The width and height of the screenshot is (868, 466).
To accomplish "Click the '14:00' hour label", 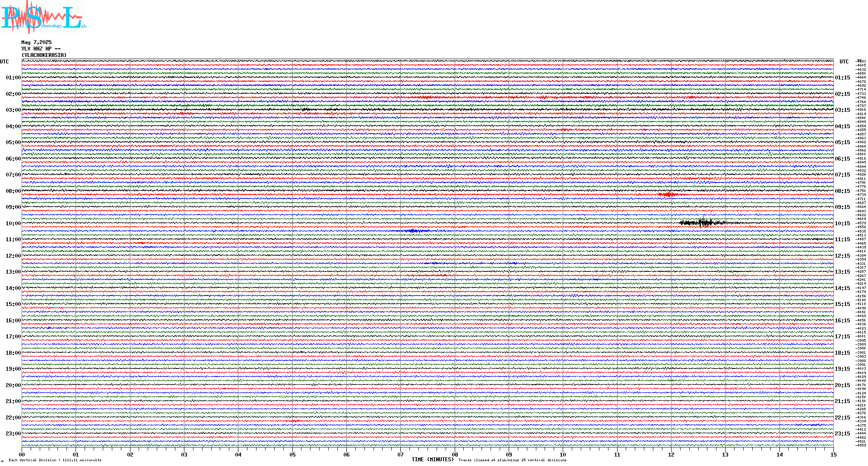I will click(13, 288).
